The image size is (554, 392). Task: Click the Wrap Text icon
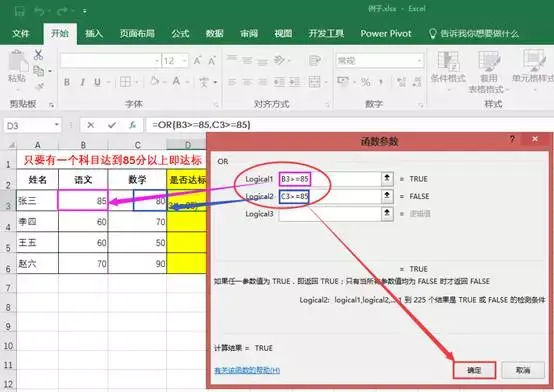[x=314, y=60]
